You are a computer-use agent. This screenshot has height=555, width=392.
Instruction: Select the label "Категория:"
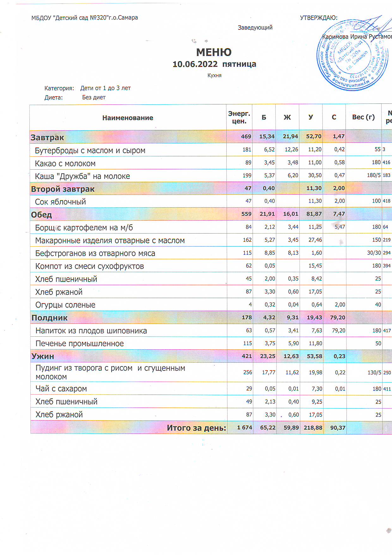point(59,88)
